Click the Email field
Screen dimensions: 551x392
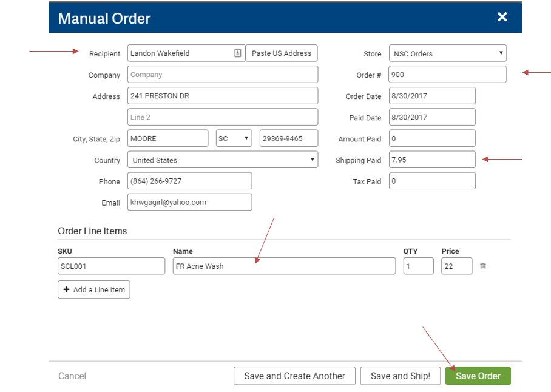point(190,202)
